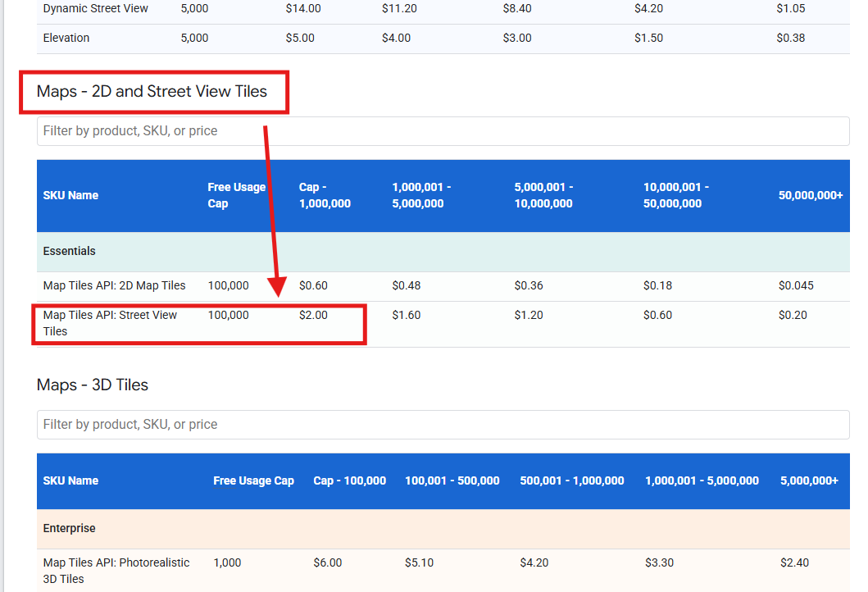This screenshot has width=868, height=592.
Task: Select the "Cap - 100,000" column header
Action: click(350, 480)
